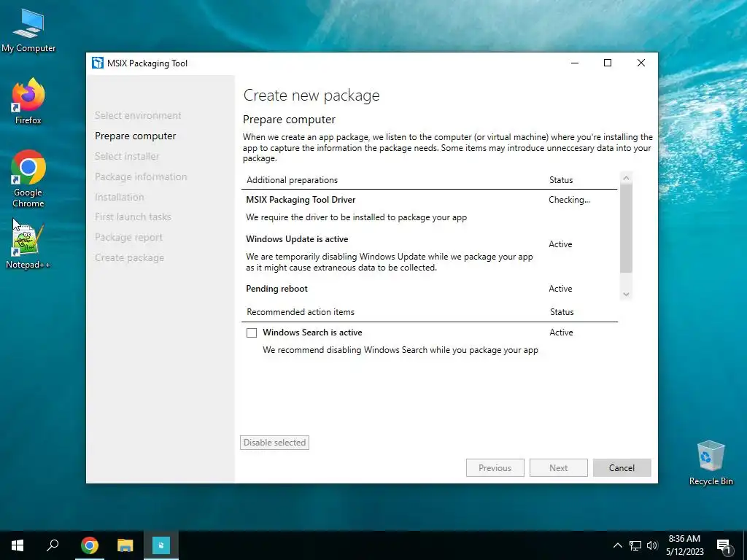Click the preparations list scrollbar thumb
Screen dimensions: 747x560
(627, 228)
